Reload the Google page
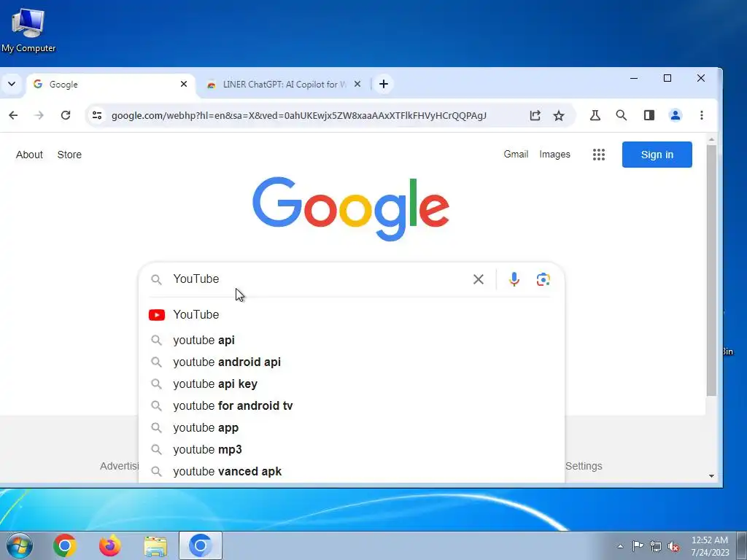Viewport: 747px width, 560px height. [x=66, y=115]
